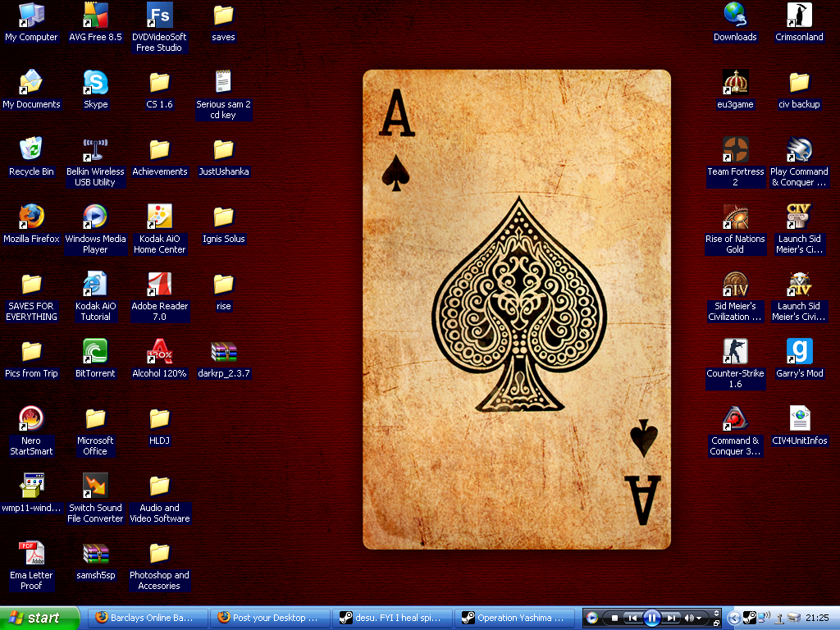Open the Team Fortress 2 shortcut
Screen dimensions: 840x630
(x=735, y=151)
